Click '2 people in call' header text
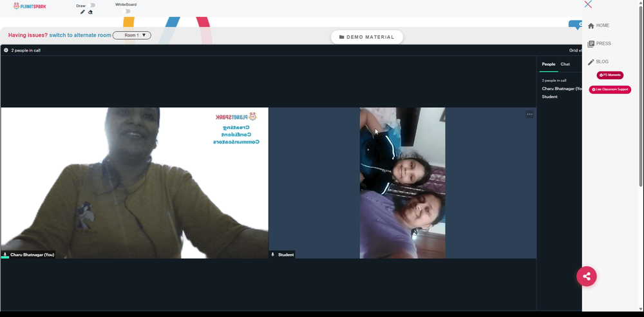This screenshot has width=644, height=317. [x=26, y=50]
